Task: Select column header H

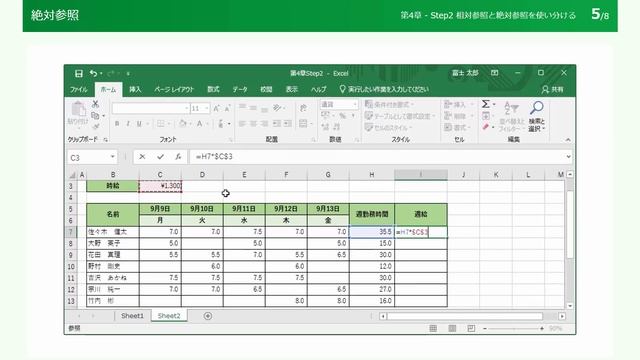Action: 371,175
